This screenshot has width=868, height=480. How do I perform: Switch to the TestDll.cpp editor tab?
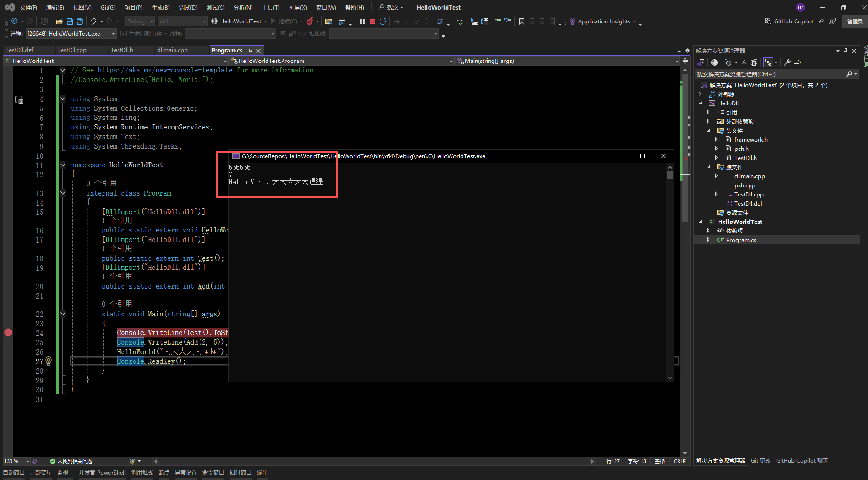coord(72,50)
